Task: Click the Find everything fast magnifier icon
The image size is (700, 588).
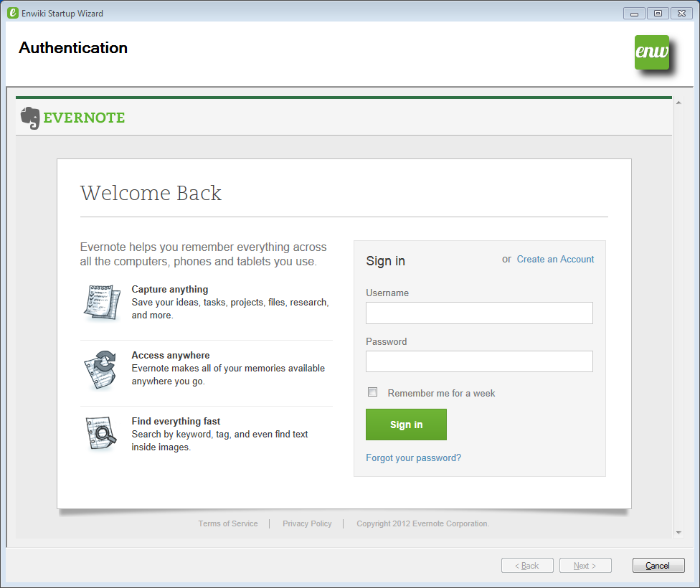Action: click(x=101, y=433)
